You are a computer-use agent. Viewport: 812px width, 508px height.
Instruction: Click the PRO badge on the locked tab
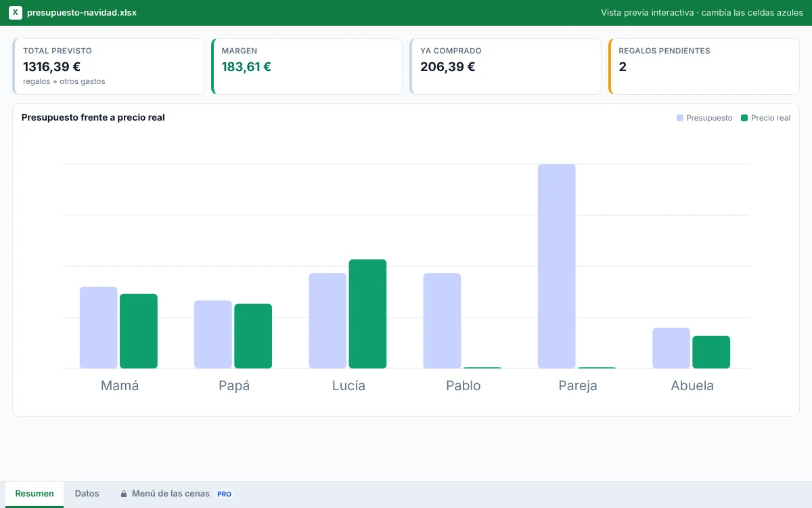point(224,494)
